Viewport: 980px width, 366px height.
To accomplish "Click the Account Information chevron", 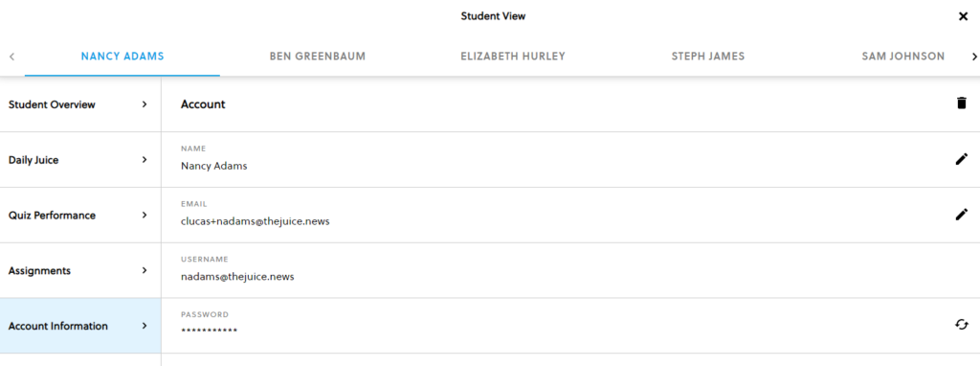I will 145,326.
